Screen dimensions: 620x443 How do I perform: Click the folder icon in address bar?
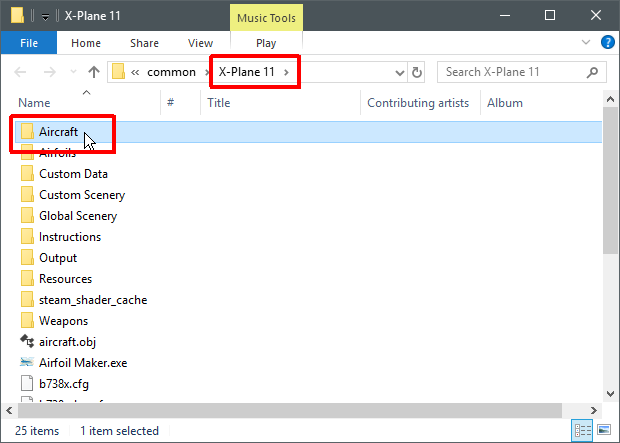(118, 72)
